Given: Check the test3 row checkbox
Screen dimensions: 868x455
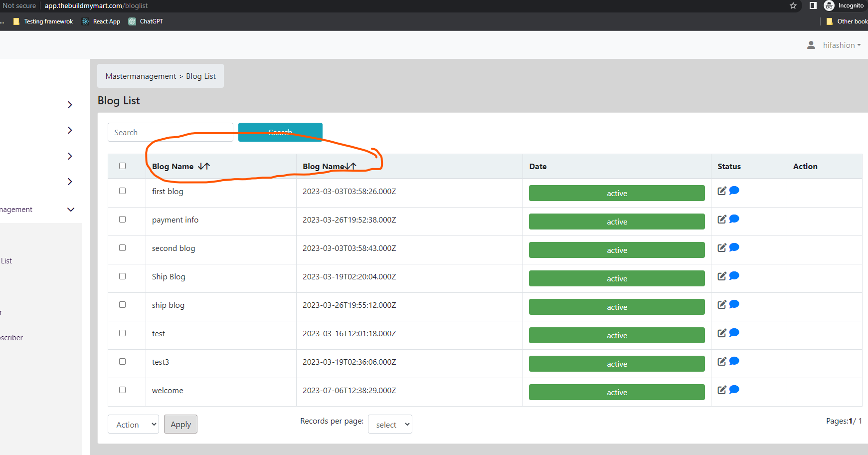Looking at the screenshot, I should [x=122, y=361].
